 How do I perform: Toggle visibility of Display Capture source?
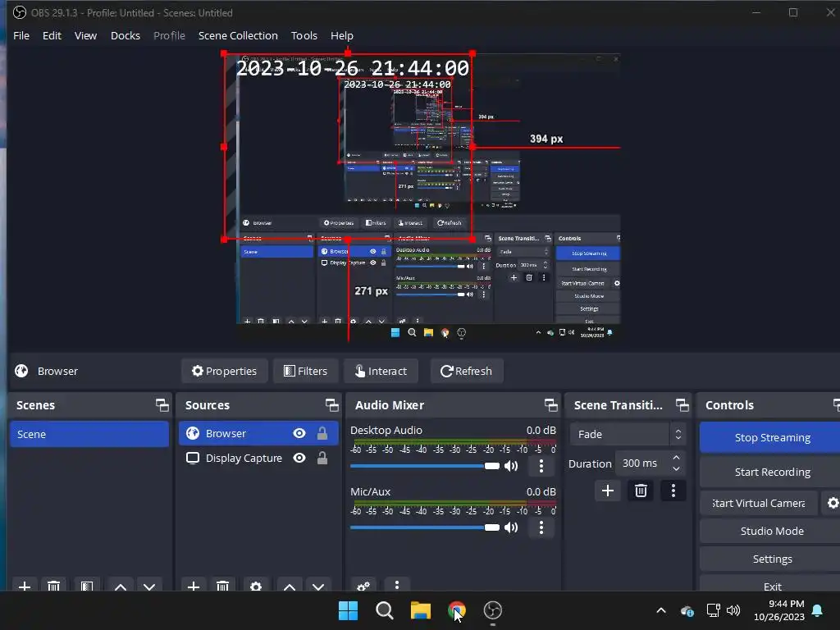tap(299, 458)
